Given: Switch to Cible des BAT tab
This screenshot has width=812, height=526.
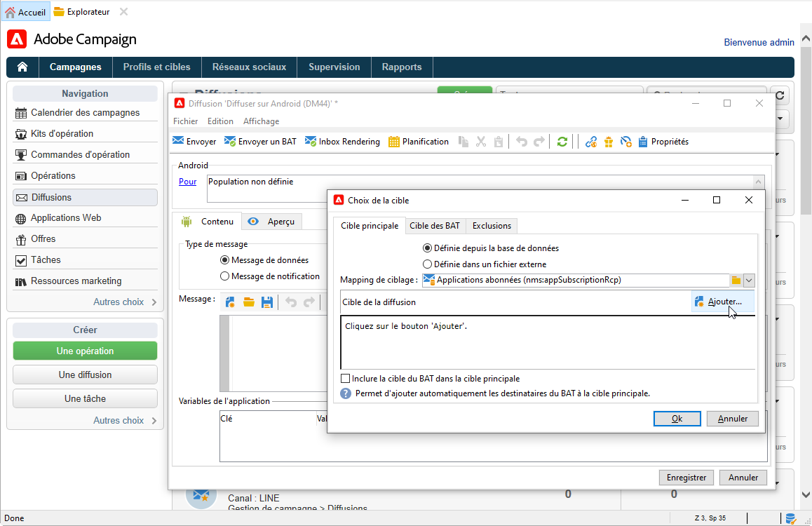Looking at the screenshot, I should click(435, 226).
